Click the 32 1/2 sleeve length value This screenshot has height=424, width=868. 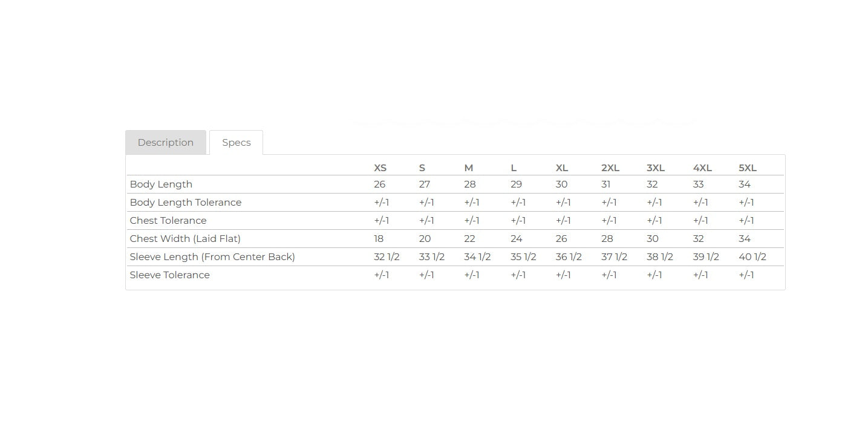tap(387, 257)
